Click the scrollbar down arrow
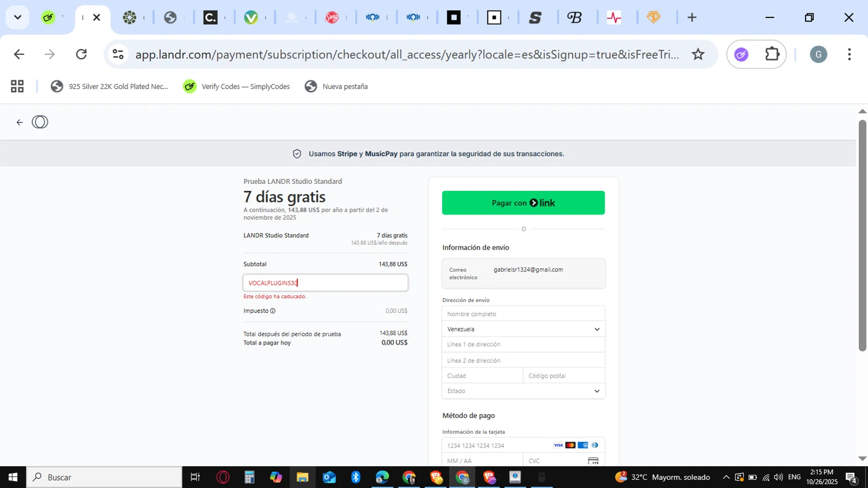The image size is (868, 488). point(862,459)
